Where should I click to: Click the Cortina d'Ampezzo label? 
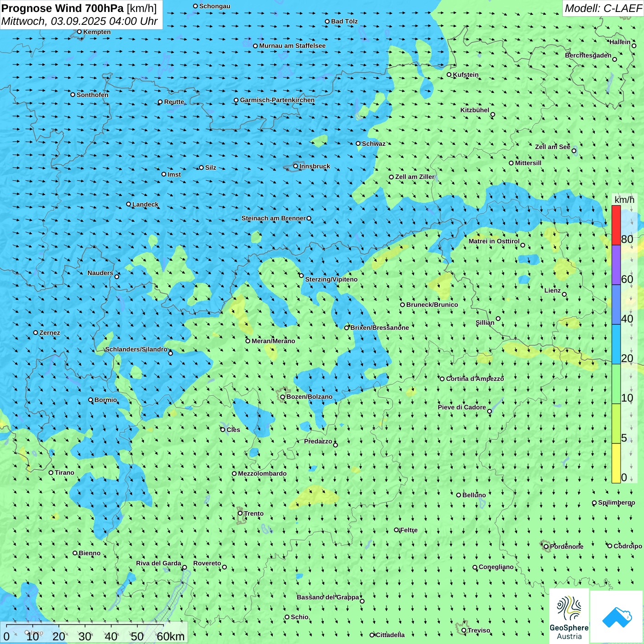(x=475, y=379)
